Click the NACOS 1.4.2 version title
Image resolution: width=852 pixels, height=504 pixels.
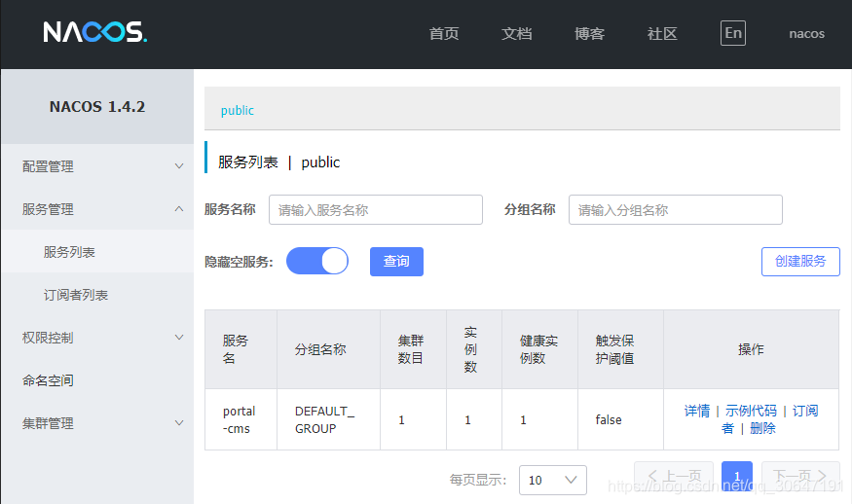[x=97, y=106]
